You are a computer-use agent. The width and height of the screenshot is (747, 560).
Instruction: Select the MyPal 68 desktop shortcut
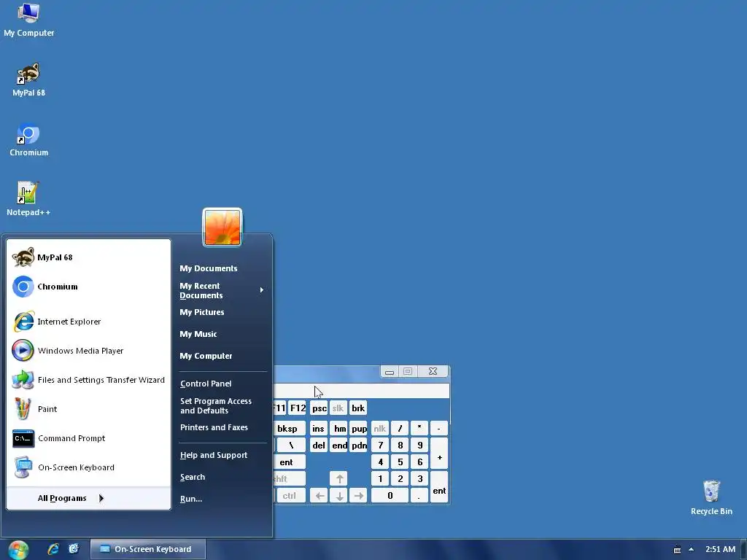coord(28,80)
